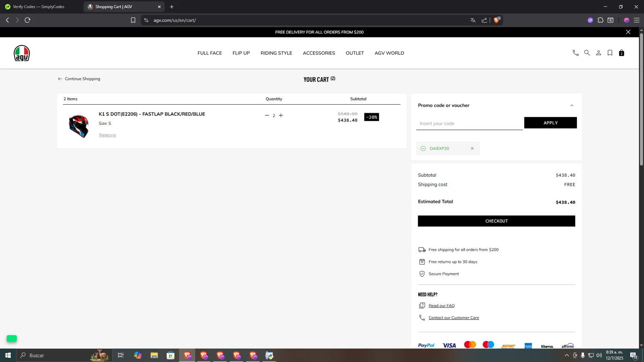Open the OUTLET menu
The width and height of the screenshot is (644, 362).
(x=355, y=53)
